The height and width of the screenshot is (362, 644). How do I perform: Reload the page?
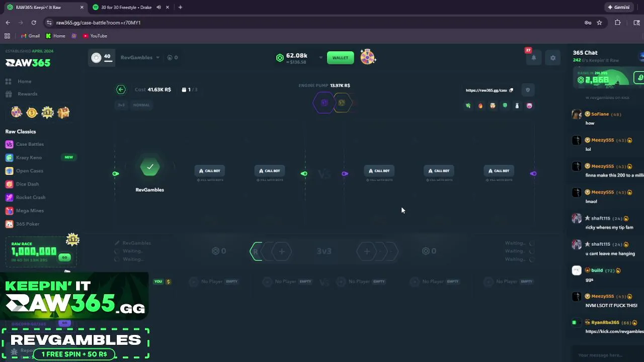(34, 23)
